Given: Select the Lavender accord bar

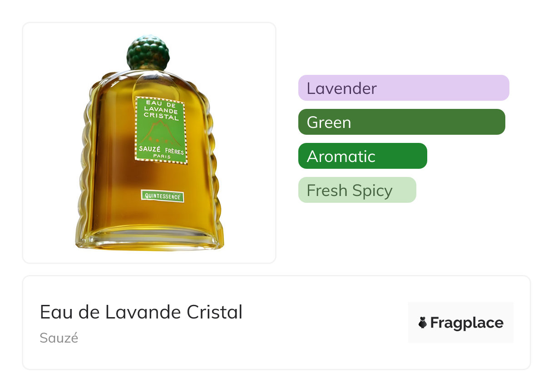Looking at the screenshot, I should pos(403,88).
